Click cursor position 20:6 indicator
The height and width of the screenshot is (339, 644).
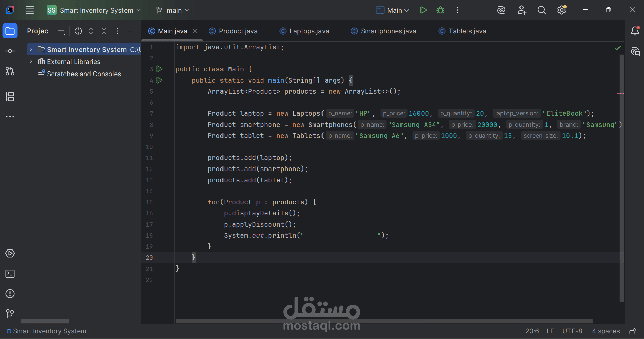(532, 331)
